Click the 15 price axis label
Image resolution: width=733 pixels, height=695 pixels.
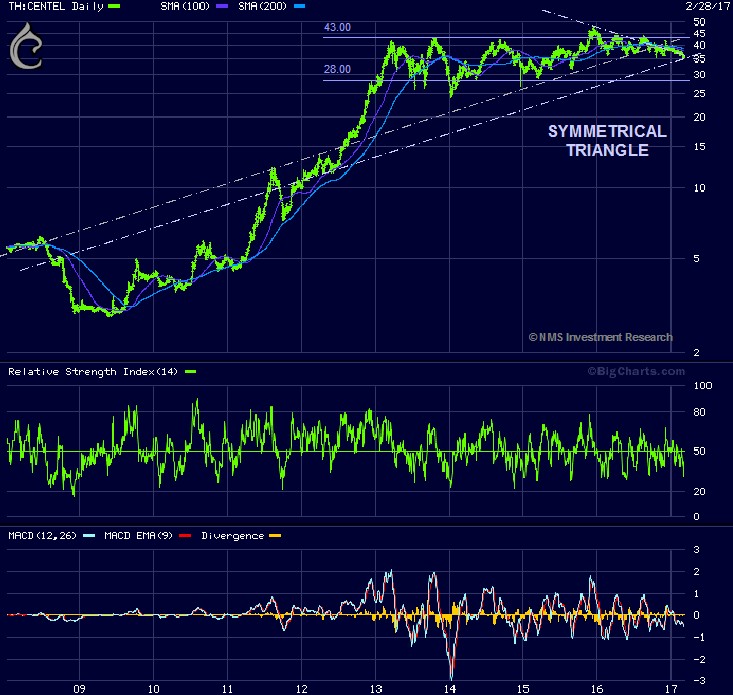tap(699, 147)
